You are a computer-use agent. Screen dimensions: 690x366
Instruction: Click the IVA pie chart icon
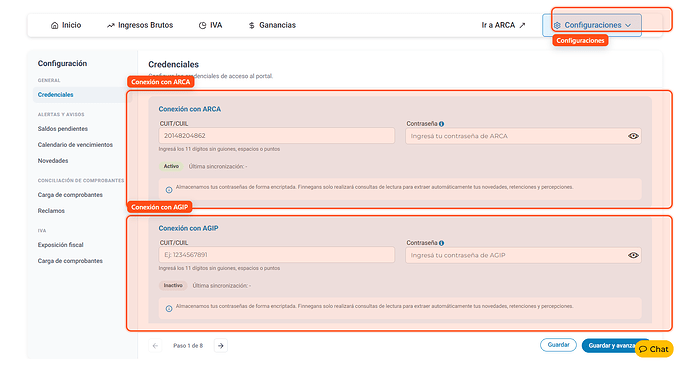202,26
